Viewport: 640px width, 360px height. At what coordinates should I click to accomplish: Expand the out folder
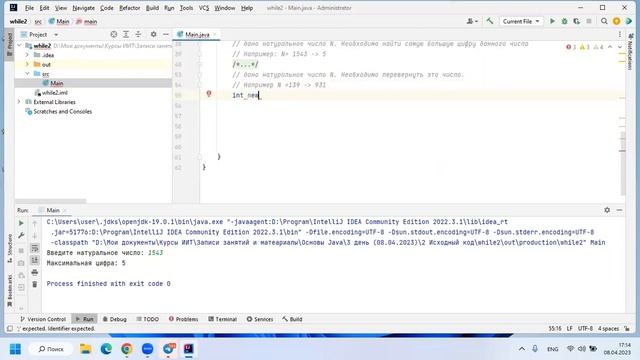tap(27, 64)
